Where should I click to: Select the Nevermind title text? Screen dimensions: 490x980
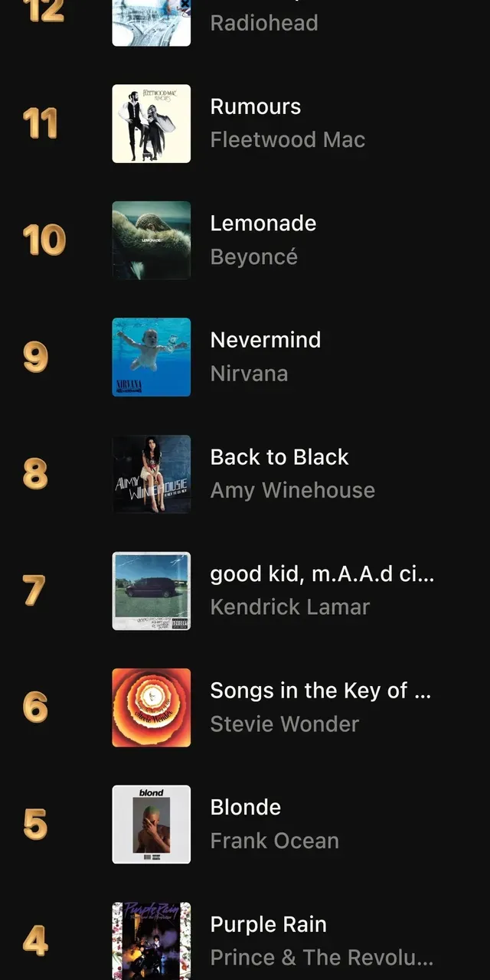pos(266,340)
